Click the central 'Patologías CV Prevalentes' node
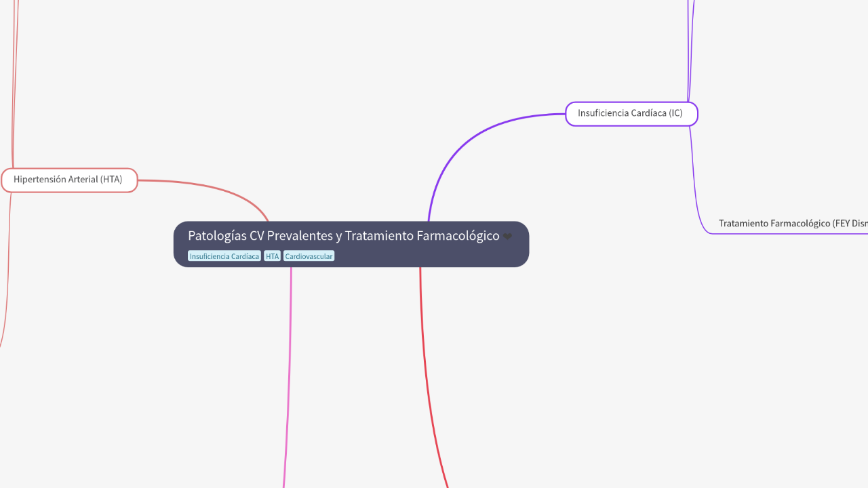 (x=351, y=244)
